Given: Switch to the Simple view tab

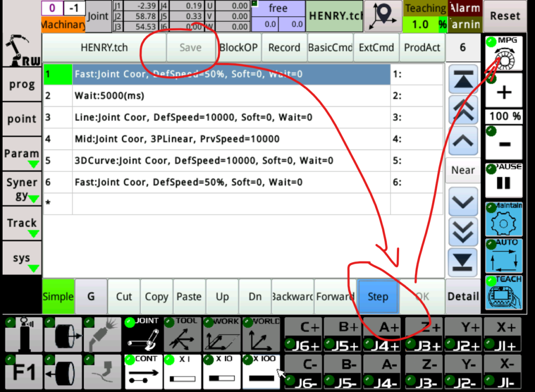Looking at the screenshot, I should click(58, 296).
